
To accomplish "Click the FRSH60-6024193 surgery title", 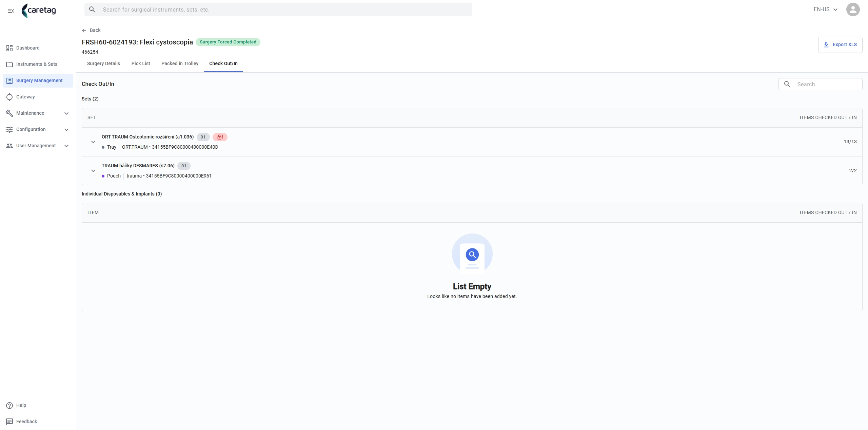I will click(137, 42).
